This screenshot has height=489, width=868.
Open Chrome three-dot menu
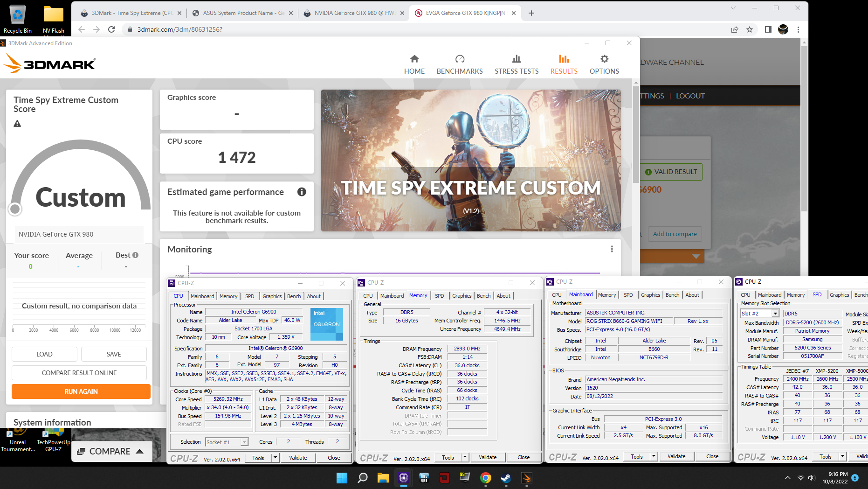click(798, 29)
